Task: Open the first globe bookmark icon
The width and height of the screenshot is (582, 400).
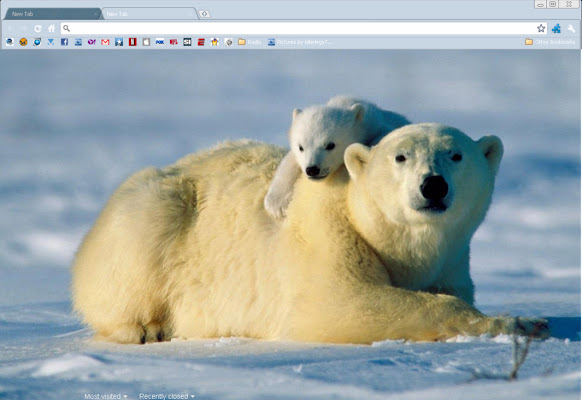Action: [x=10, y=42]
